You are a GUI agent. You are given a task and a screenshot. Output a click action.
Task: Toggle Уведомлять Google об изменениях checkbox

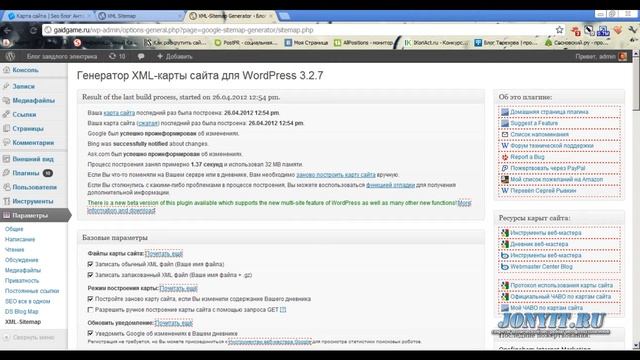90,333
